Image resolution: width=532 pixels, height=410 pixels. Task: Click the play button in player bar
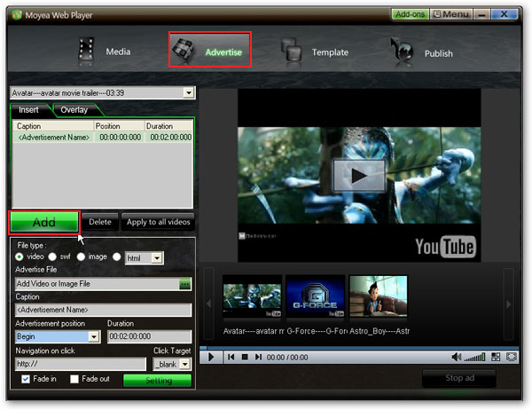(x=211, y=357)
